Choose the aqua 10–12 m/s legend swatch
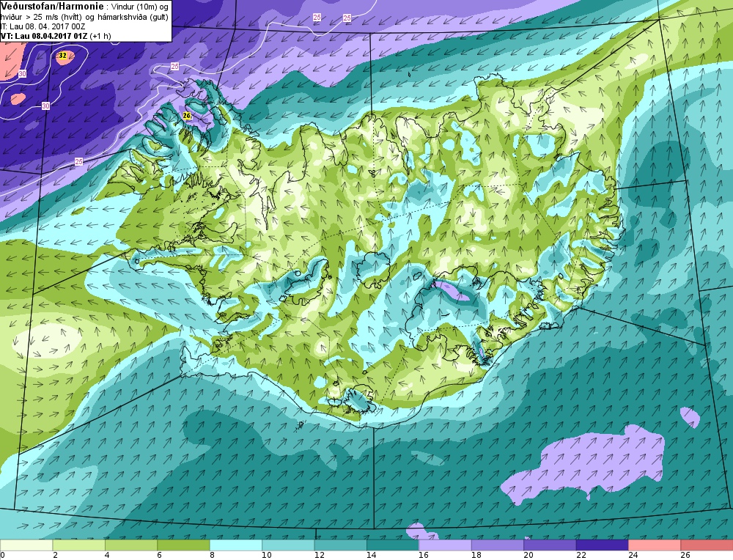Viewport: 733px width, 560px height. (288, 545)
